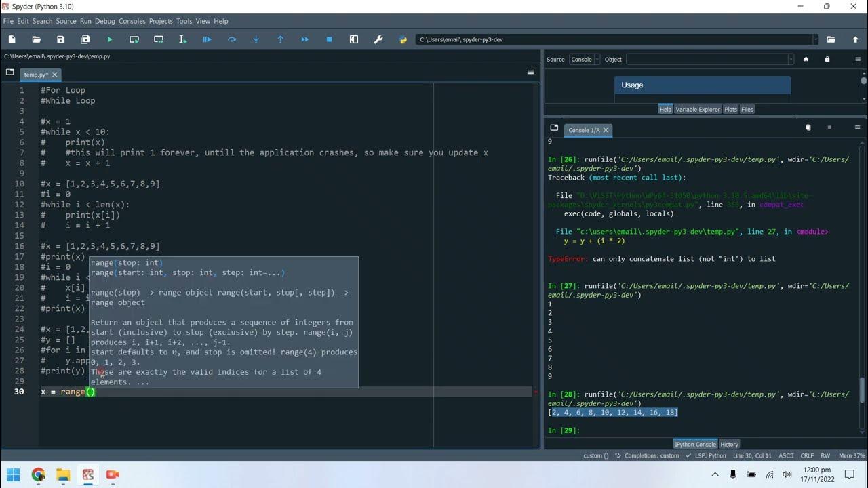Open the PYTHONPATH manager Python icon
This screenshot has height=488, width=868.
click(x=403, y=39)
